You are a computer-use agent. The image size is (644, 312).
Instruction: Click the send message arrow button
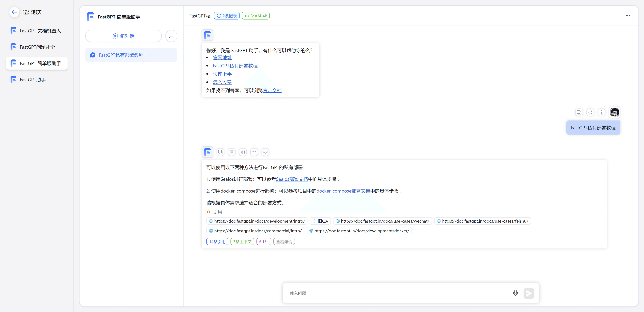tap(529, 293)
